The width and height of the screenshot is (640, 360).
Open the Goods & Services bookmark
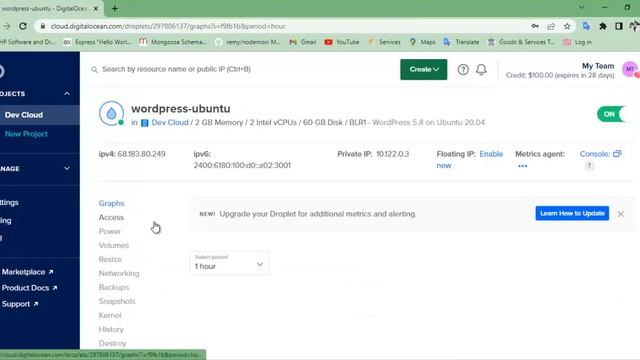point(521,42)
